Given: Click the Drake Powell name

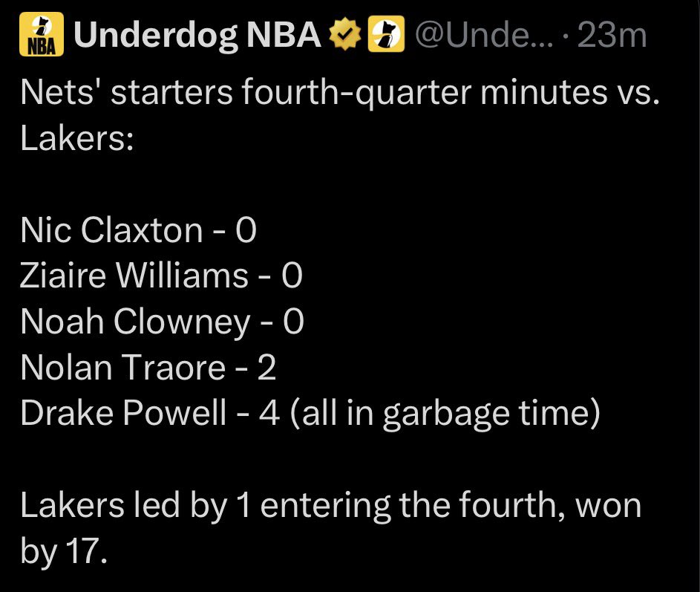Looking at the screenshot, I should [123, 413].
